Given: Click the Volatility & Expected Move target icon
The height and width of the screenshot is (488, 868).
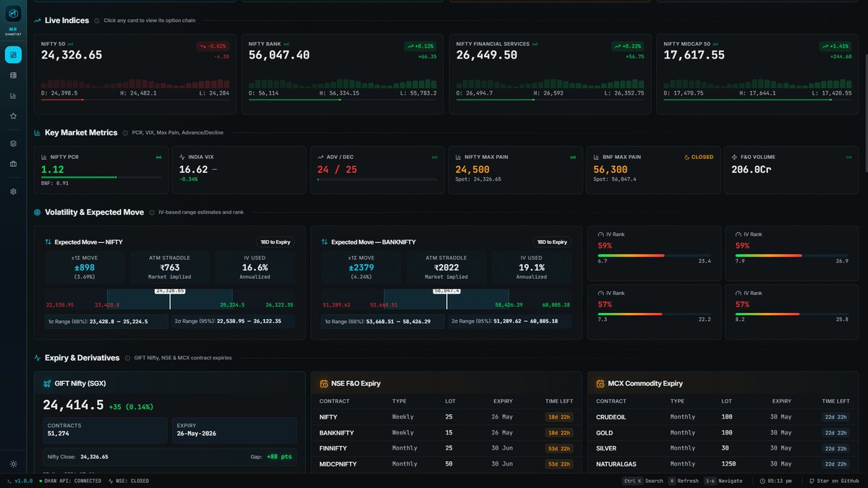Looking at the screenshot, I should pyautogui.click(x=37, y=213).
